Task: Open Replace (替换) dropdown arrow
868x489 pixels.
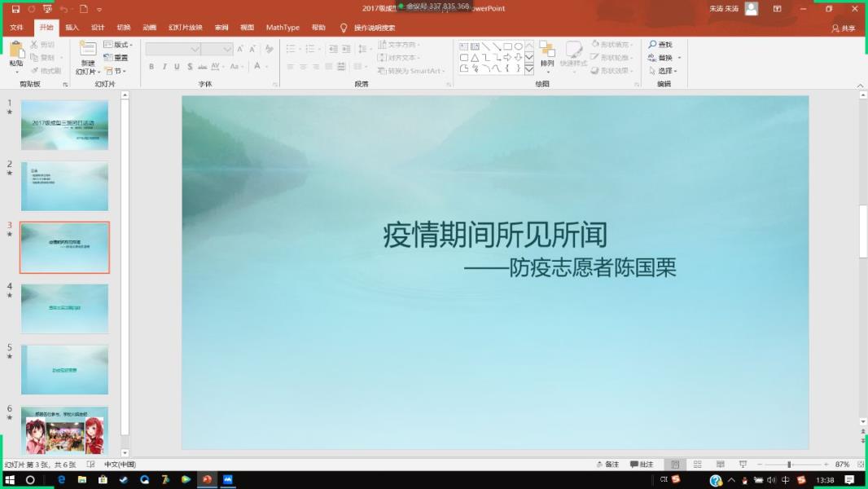Action: (680, 58)
